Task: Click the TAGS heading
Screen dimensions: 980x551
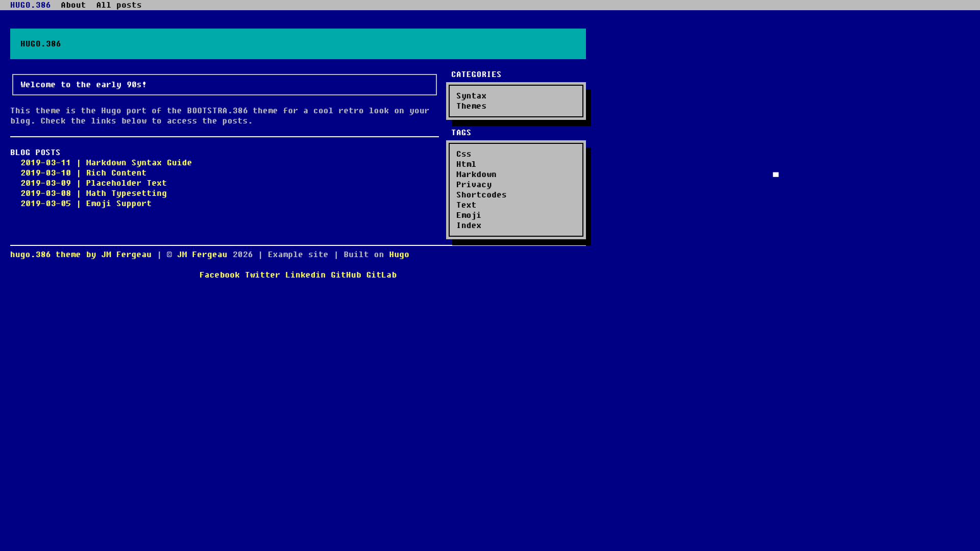Action: click(461, 133)
